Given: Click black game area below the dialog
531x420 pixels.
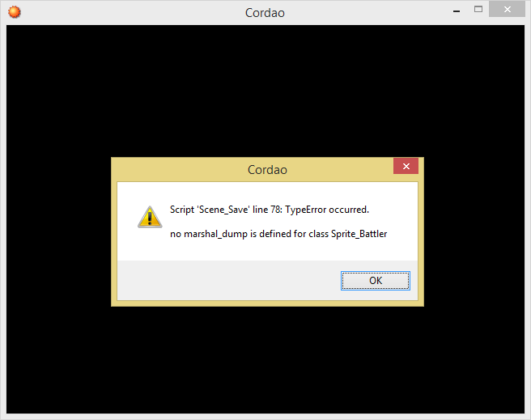Looking at the screenshot, I should coord(265,360).
